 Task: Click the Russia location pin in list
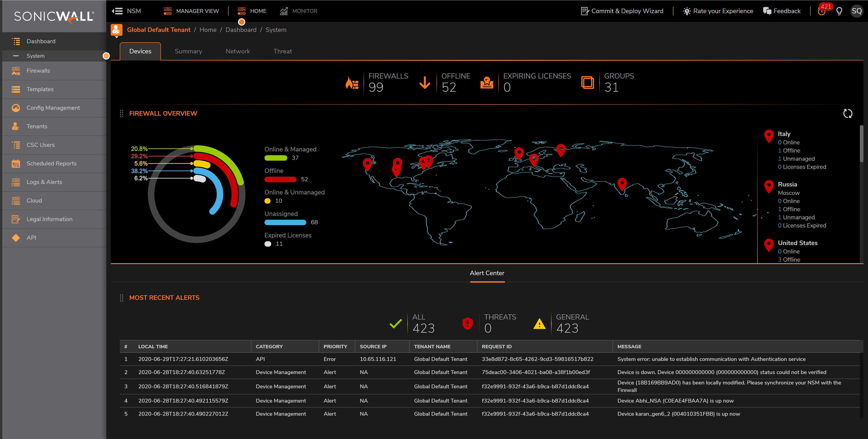coord(769,187)
